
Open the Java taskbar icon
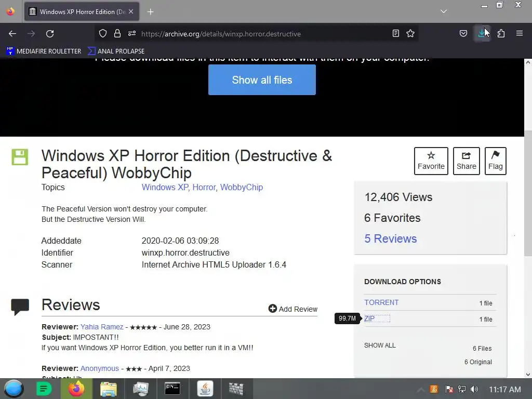pos(205,389)
